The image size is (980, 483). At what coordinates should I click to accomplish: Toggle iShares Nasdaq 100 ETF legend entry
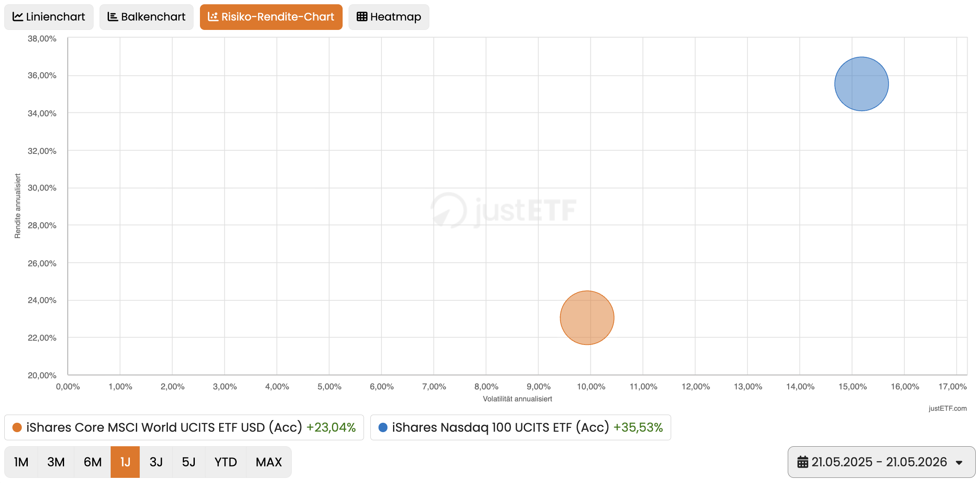(520, 427)
